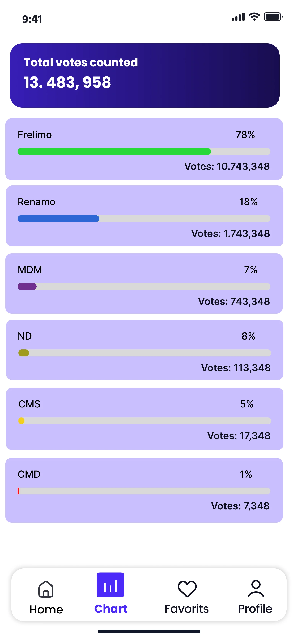Switch to the Home tab label
Image resolution: width=298 pixels, height=644 pixels.
pyautogui.click(x=46, y=609)
